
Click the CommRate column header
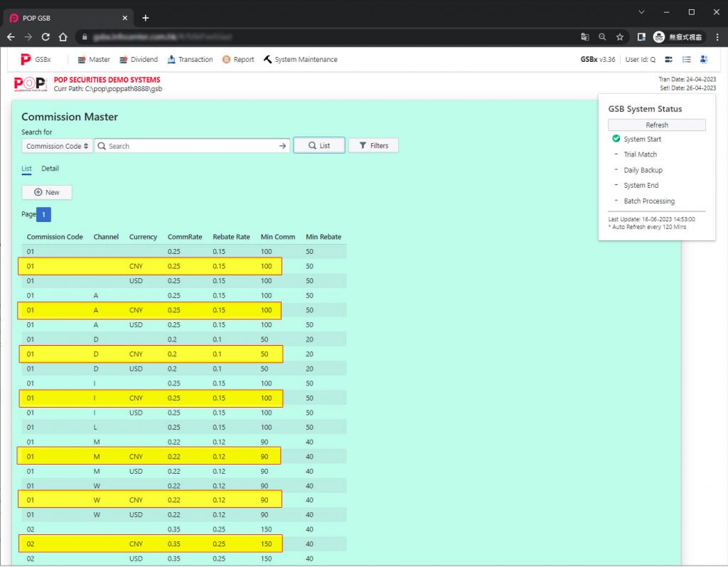click(x=185, y=237)
